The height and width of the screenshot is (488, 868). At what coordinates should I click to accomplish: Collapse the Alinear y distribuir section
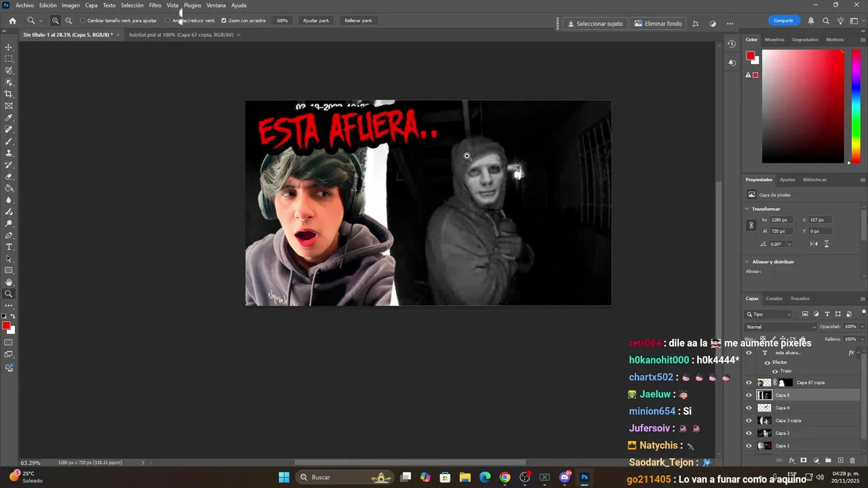pos(747,262)
